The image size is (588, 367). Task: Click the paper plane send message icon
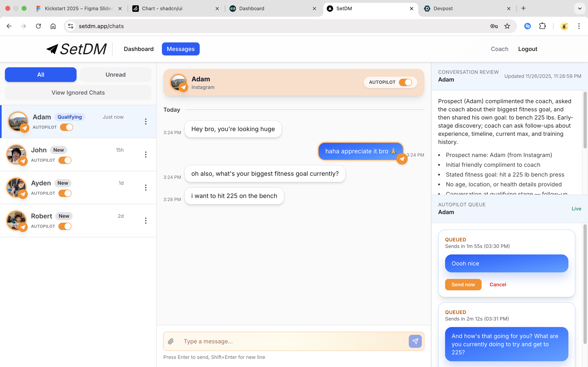point(415,341)
